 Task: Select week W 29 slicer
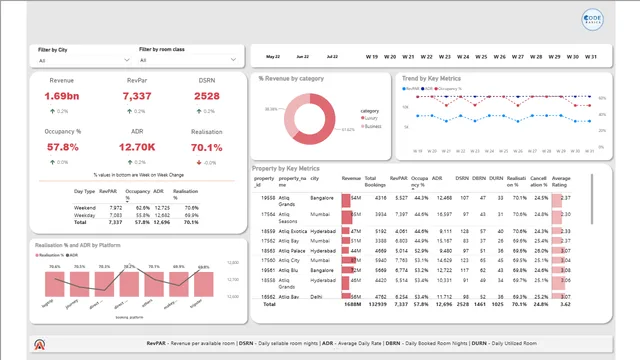tap(554, 57)
